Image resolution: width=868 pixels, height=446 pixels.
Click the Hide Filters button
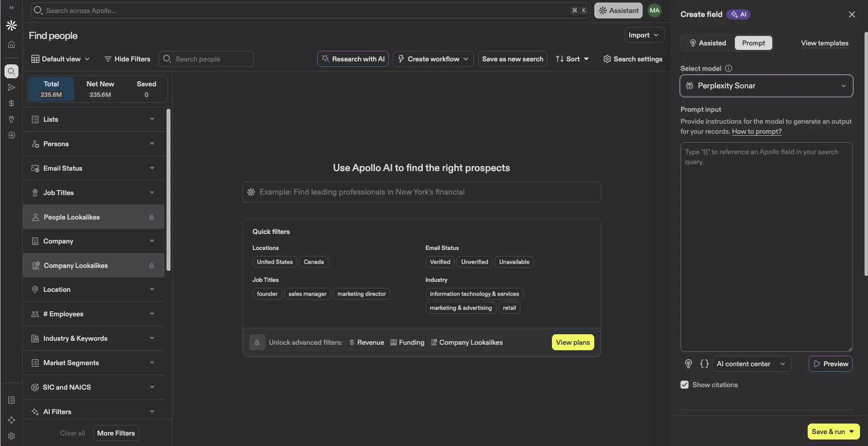[x=127, y=59]
